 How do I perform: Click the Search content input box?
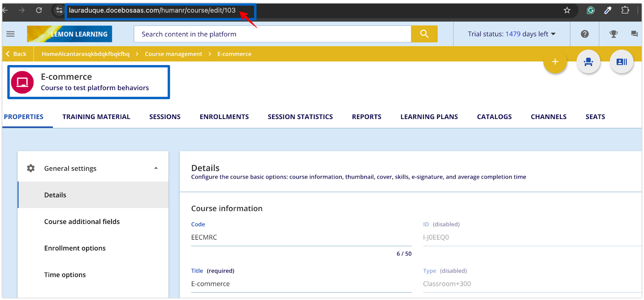(x=272, y=34)
